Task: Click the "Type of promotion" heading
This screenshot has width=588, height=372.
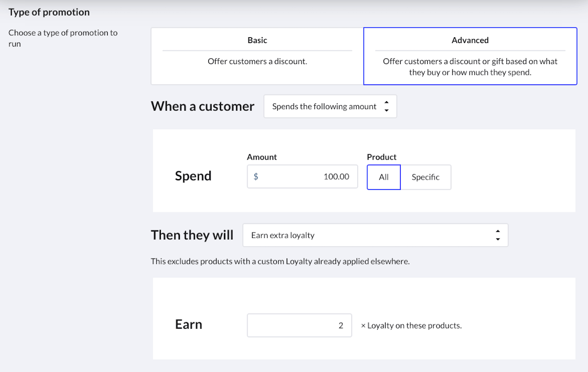Action: click(49, 12)
